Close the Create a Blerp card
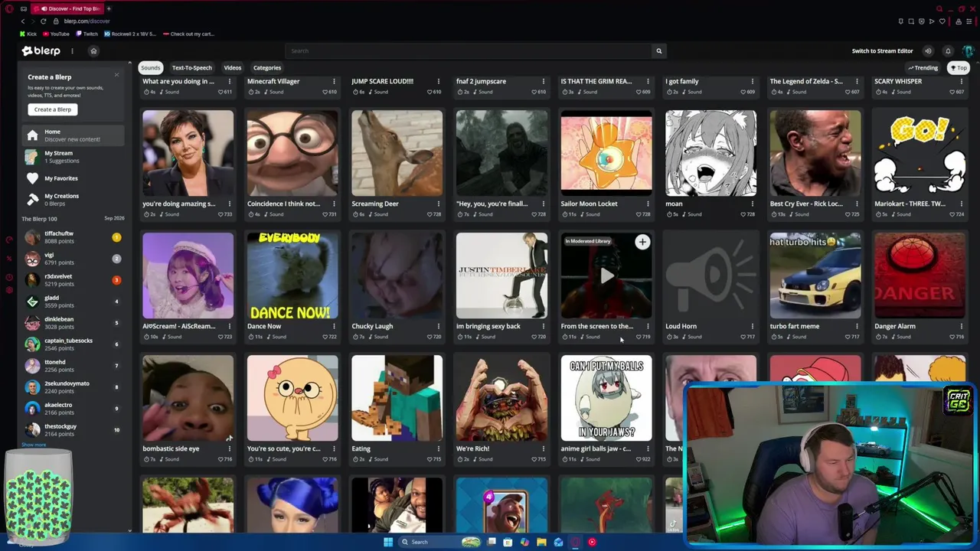Image resolution: width=980 pixels, height=551 pixels. point(116,75)
